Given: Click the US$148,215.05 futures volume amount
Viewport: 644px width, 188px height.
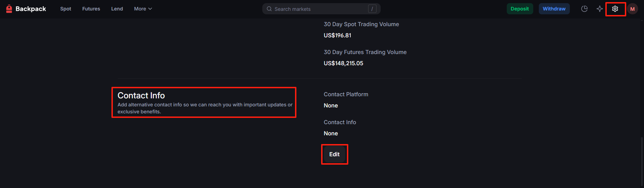Looking at the screenshot, I should coord(343,63).
